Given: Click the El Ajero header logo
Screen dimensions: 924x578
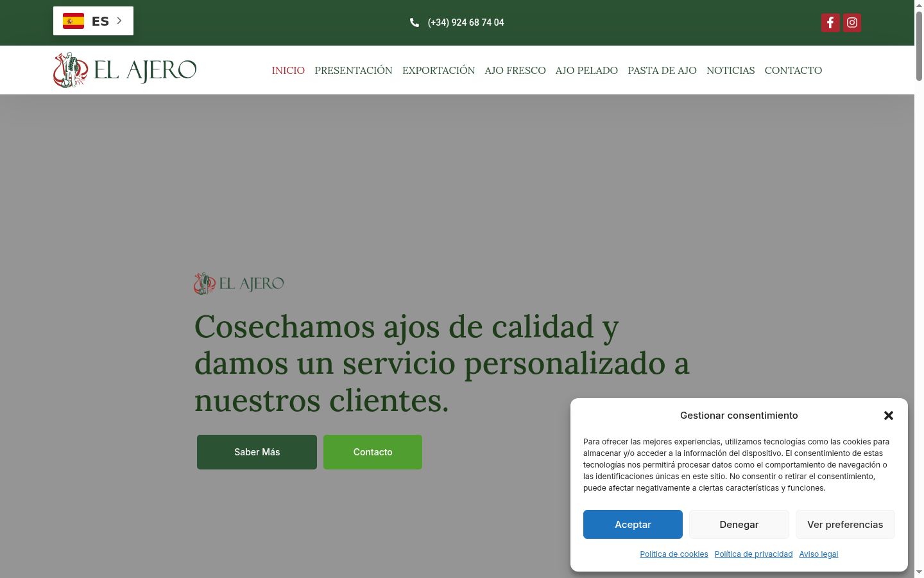Looking at the screenshot, I should click(x=125, y=70).
